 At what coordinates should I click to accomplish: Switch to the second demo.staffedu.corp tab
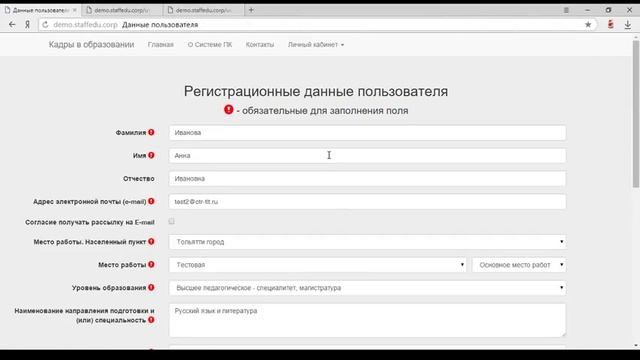coord(122,10)
